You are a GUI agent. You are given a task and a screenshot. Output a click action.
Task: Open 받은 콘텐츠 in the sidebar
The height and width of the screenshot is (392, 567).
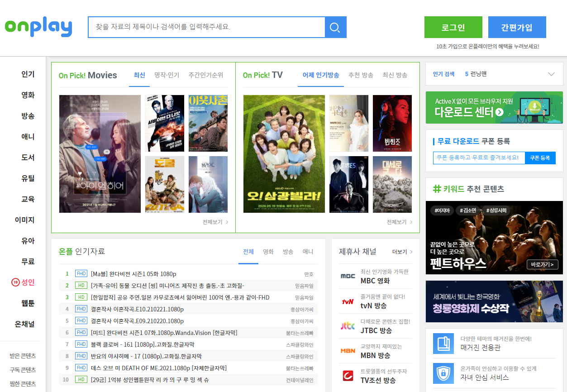point(23,356)
